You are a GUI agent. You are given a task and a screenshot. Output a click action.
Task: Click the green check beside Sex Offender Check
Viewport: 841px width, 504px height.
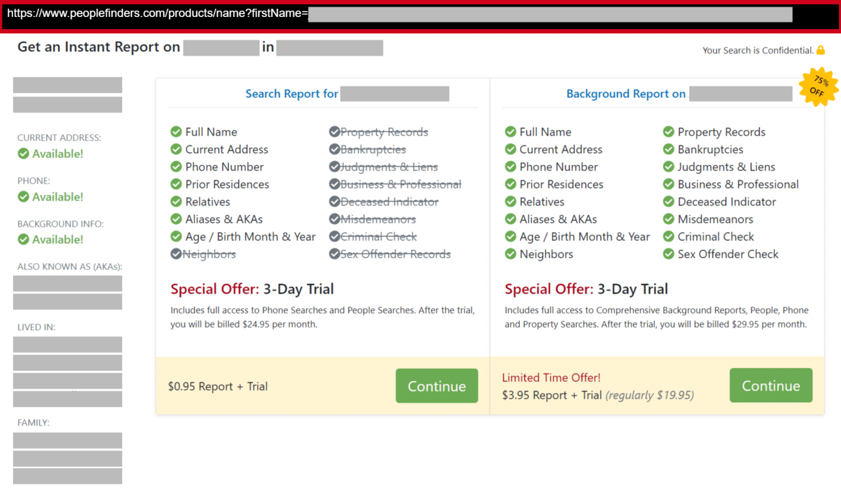(669, 254)
